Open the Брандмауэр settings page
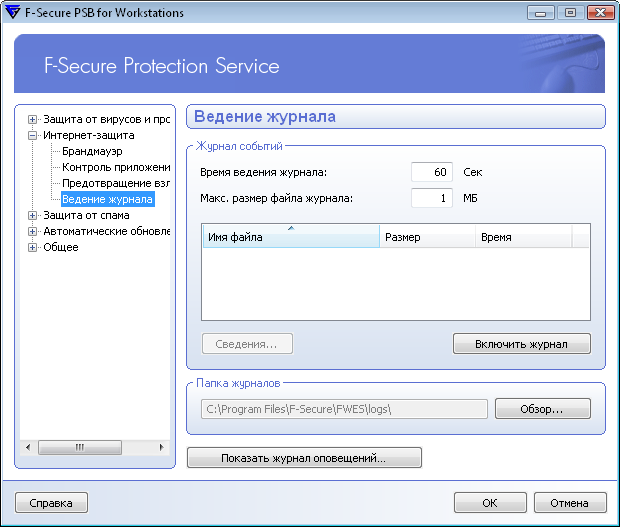 [92, 151]
